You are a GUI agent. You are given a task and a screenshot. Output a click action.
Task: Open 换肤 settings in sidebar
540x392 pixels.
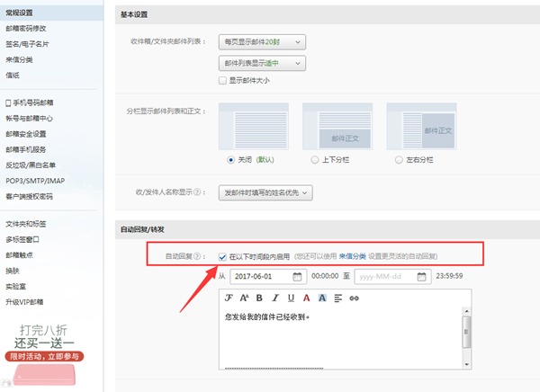pos(13,271)
